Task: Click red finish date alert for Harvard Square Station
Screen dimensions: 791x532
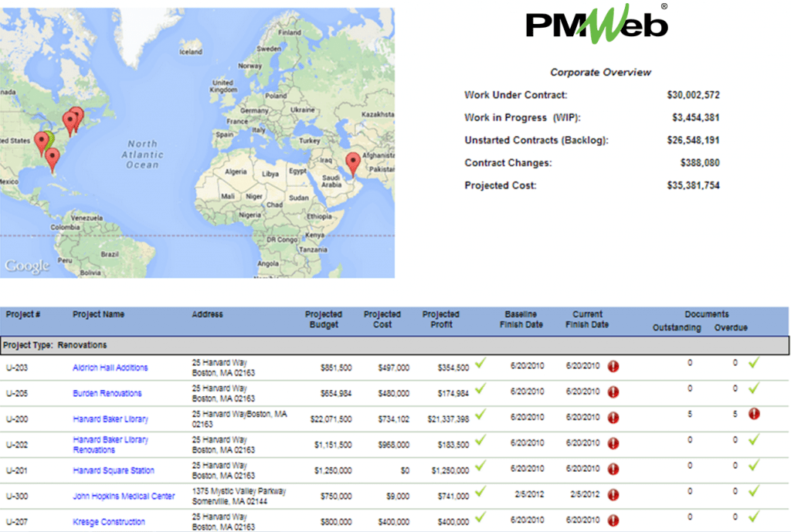Action: click(x=613, y=469)
